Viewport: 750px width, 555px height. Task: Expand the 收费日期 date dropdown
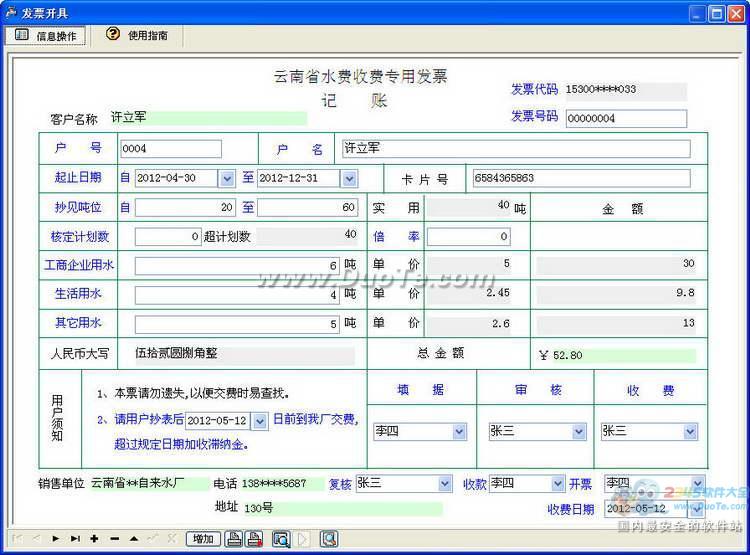[697, 508]
